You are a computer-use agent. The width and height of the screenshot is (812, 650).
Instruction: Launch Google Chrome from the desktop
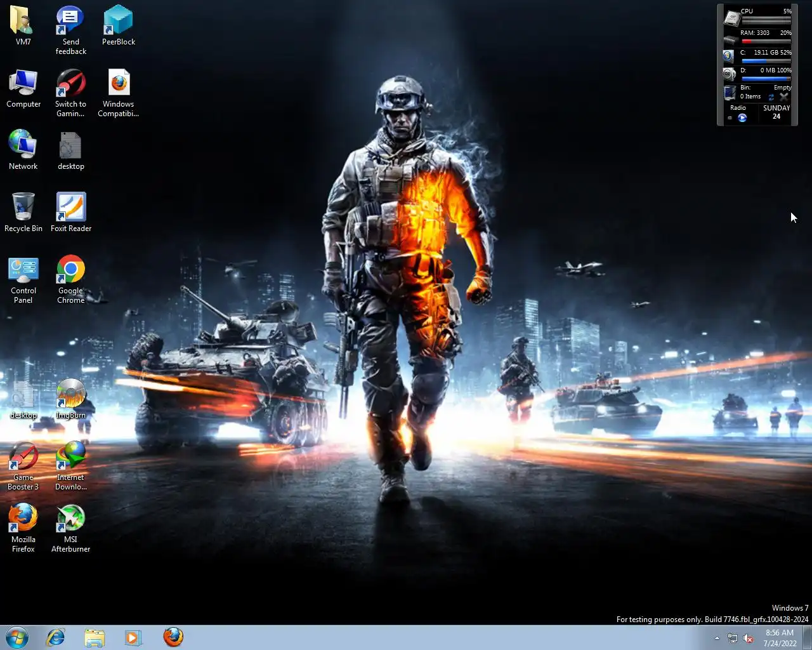[70, 280]
